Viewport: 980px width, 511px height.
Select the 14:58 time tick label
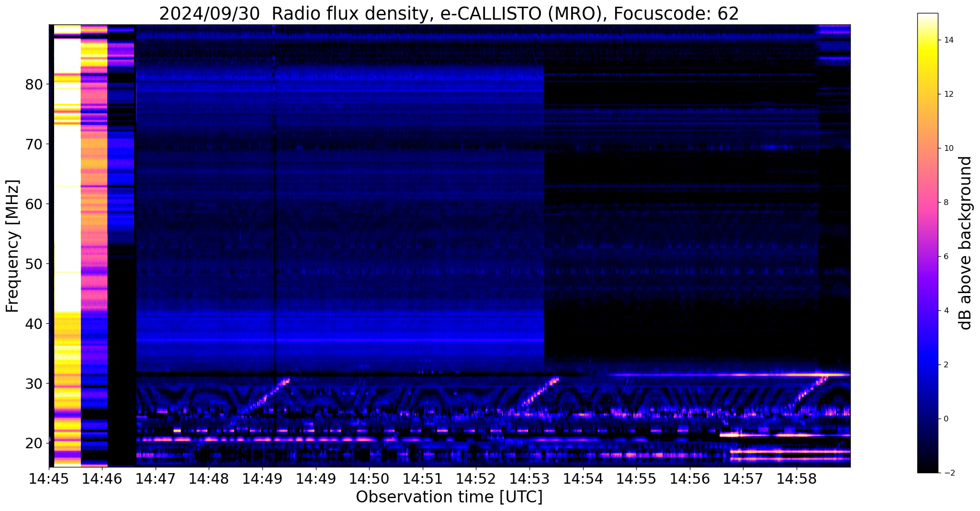pos(796,478)
